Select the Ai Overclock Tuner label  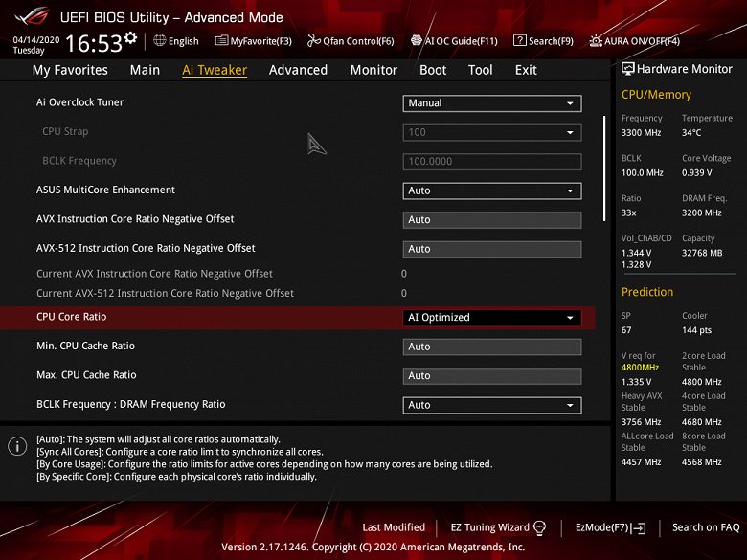pyautogui.click(x=80, y=102)
